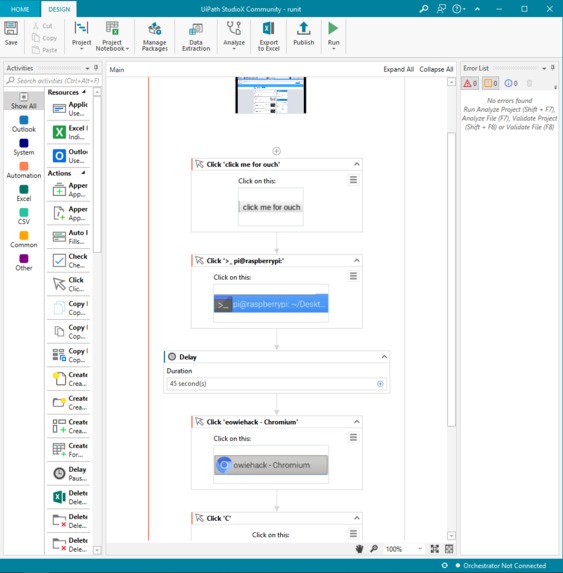
Task: Toggle error filter in Error List
Action: [470, 83]
